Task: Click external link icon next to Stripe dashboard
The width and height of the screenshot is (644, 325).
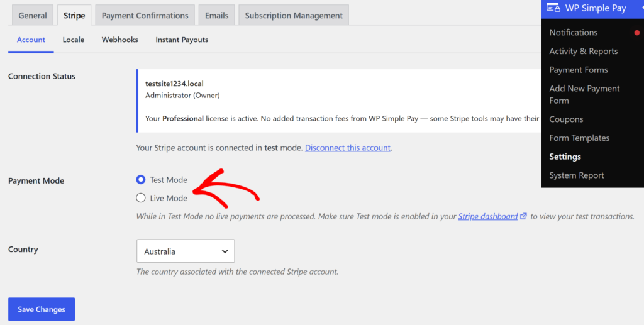Action: (x=523, y=216)
